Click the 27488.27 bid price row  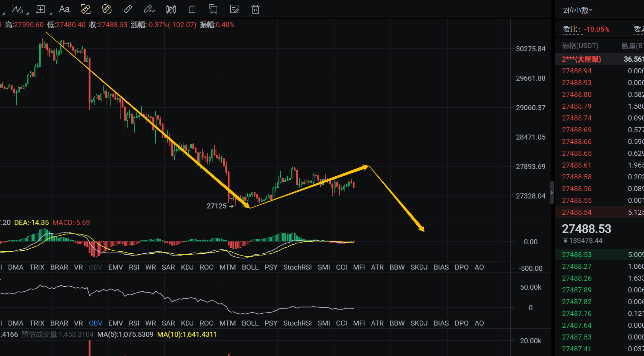pyautogui.click(x=577, y=266)
